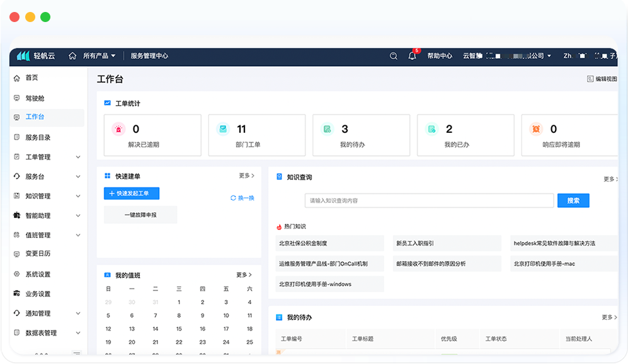This screenshot has height=364, width=628.
Task: Click the search magnifier icon in header
Action: tap(394, 56)
